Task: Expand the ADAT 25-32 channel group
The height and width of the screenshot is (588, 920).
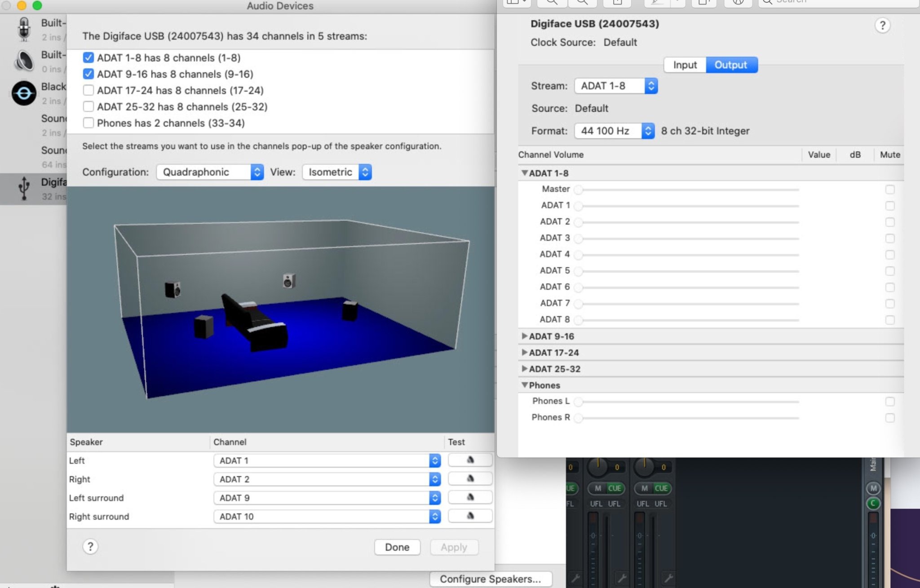Action: (524, 369)
